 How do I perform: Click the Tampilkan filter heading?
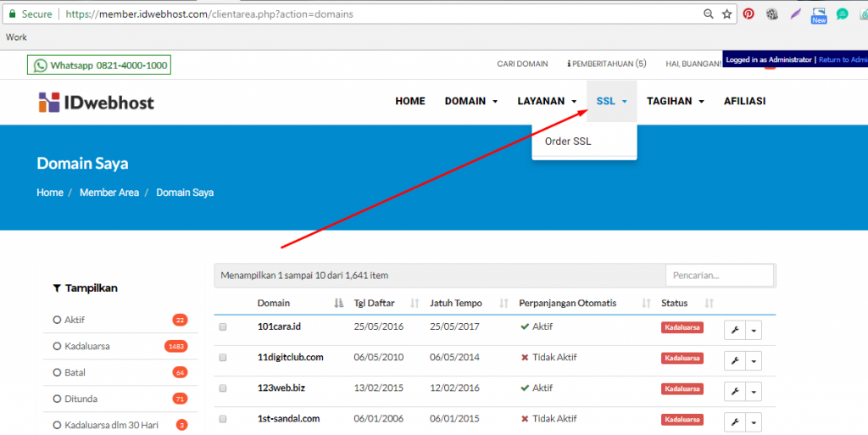(86, 288)
